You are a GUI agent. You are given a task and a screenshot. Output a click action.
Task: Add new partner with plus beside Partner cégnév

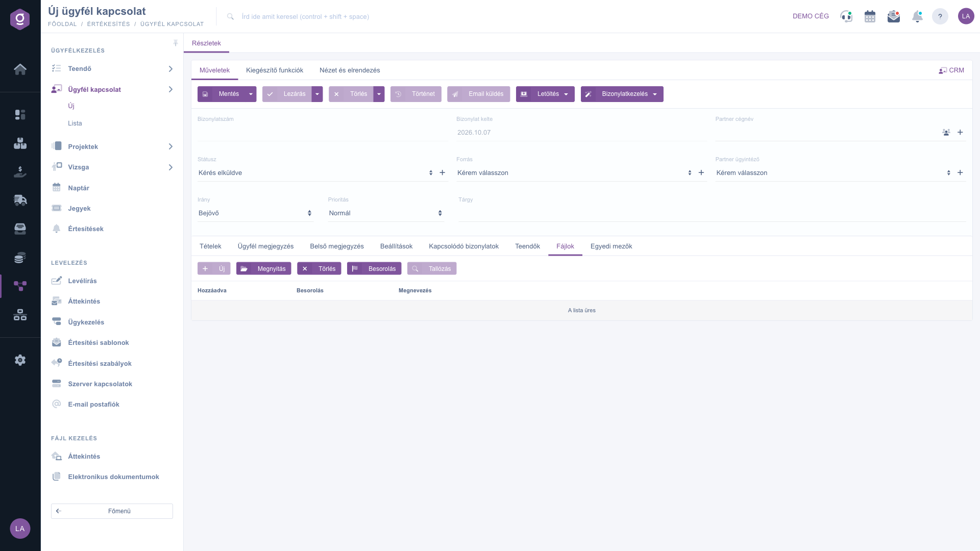(960, 132)
